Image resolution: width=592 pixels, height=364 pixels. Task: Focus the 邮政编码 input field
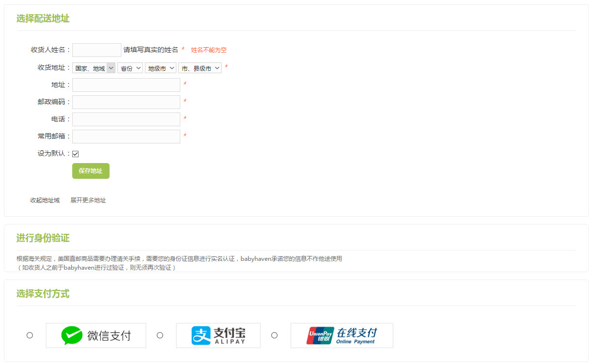coord(126,102)
